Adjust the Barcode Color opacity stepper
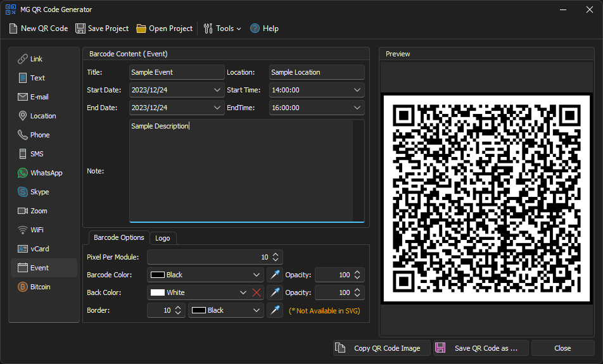Image resolution: width=603 pixels, height=364 pixels. pyautogui.click(x=357, y=275)
